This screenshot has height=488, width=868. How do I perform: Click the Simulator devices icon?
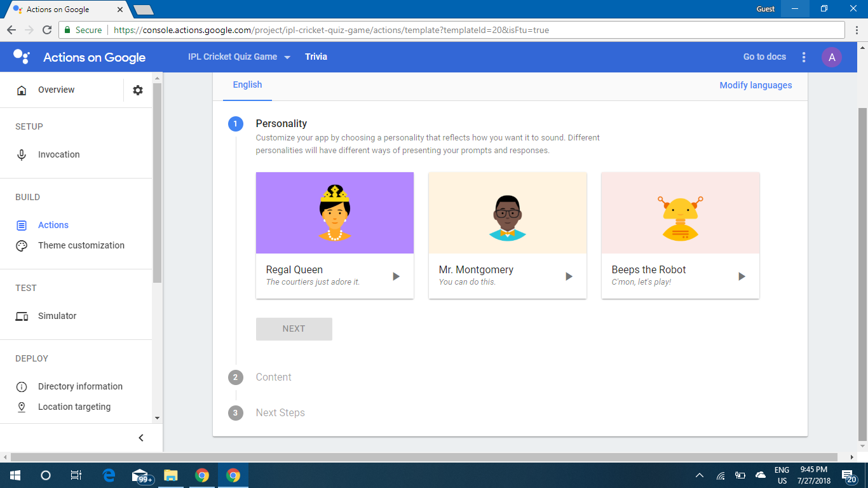pos(22,316)
